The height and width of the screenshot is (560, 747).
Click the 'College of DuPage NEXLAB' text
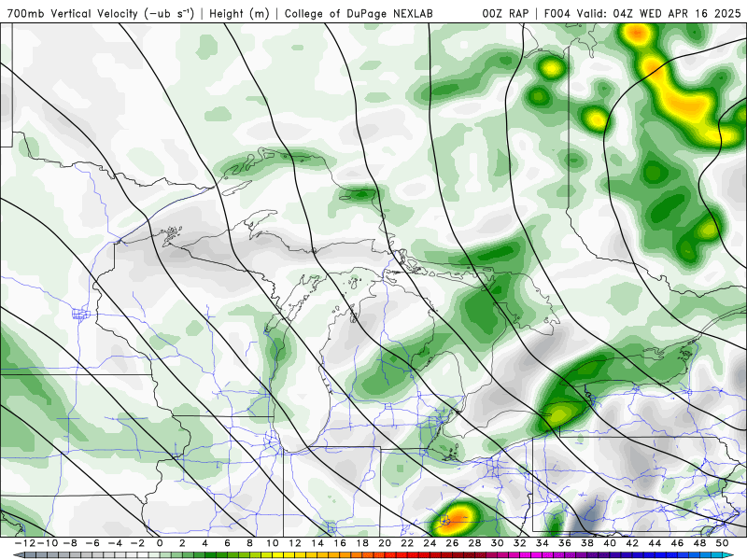[x=359, y=14]
